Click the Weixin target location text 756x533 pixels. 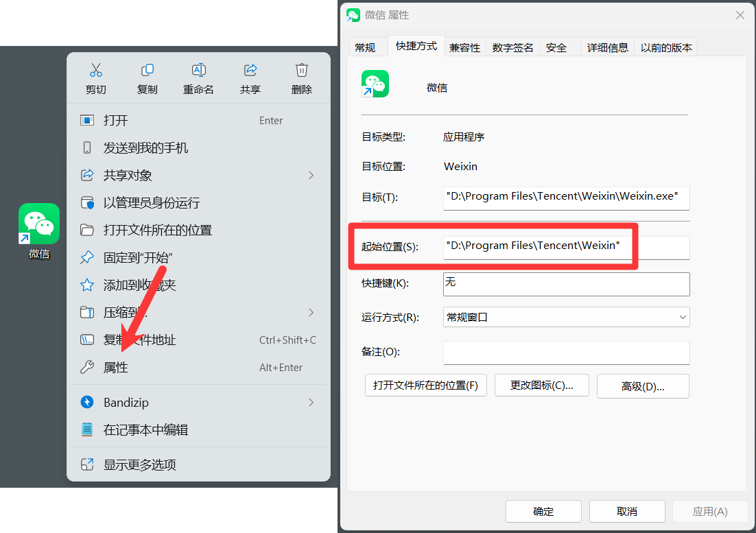point(460,166)
